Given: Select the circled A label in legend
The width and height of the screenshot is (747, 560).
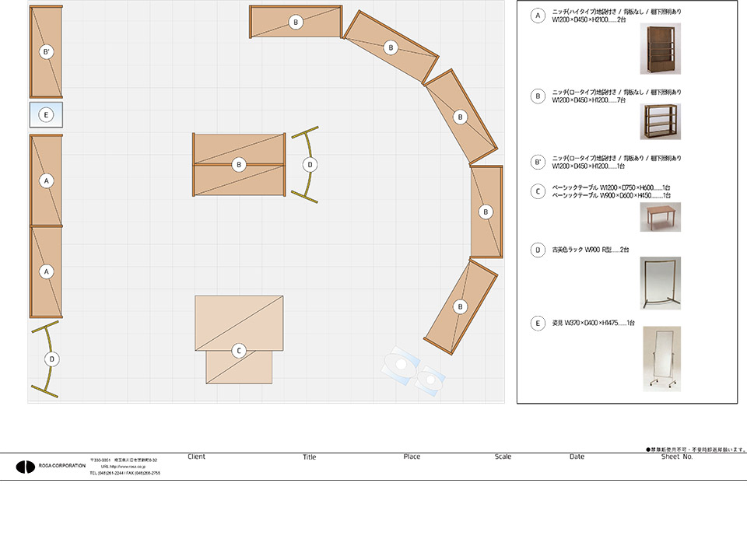Looking at the screenshot, I should tap(537, 16).
